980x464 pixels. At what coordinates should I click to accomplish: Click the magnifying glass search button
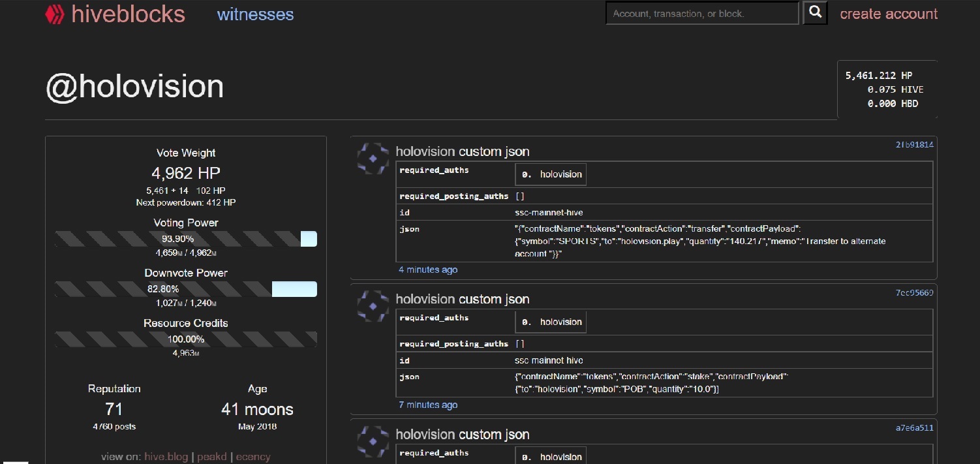click(x=815, y=12)
